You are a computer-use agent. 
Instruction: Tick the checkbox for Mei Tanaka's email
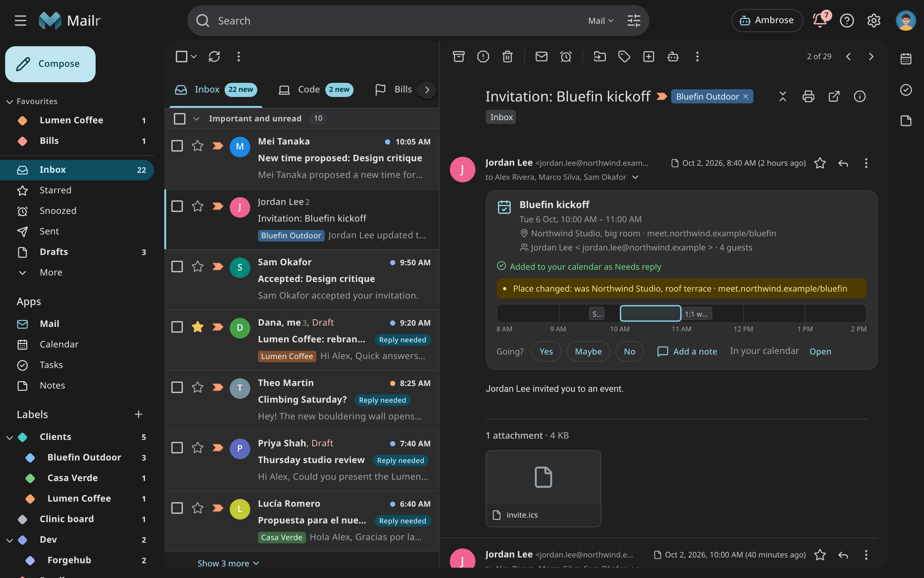[177, 146]
